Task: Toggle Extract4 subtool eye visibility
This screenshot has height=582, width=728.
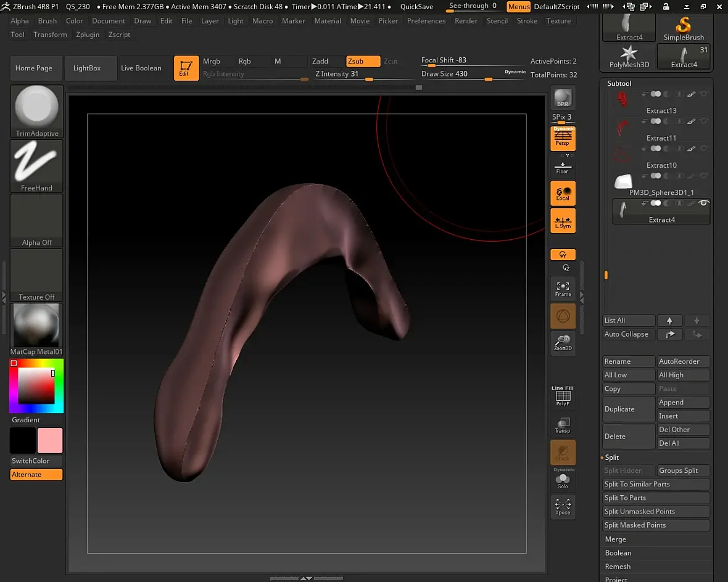Action: click(x=703, y=203)
